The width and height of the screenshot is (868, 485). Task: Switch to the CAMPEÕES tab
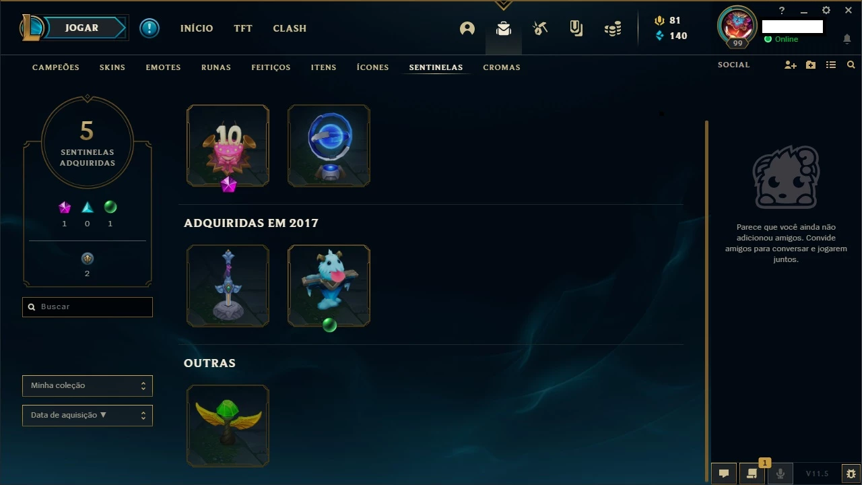pos(56,67)
